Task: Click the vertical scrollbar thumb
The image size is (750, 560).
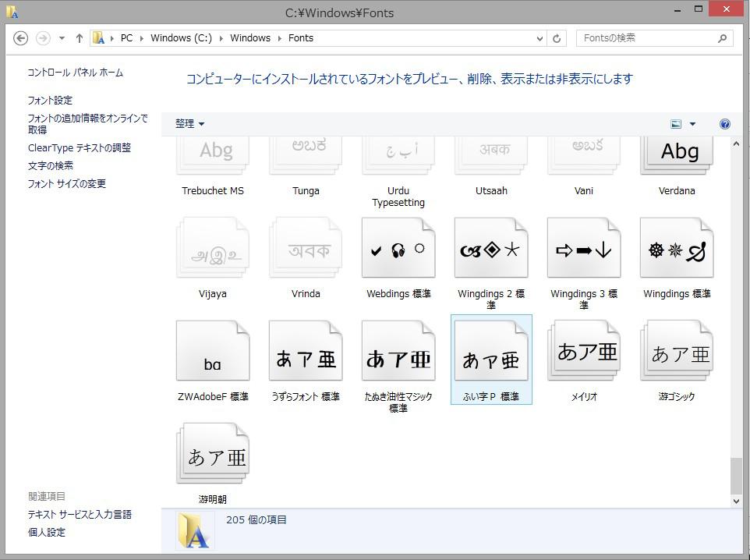Action: click(736, 476)
